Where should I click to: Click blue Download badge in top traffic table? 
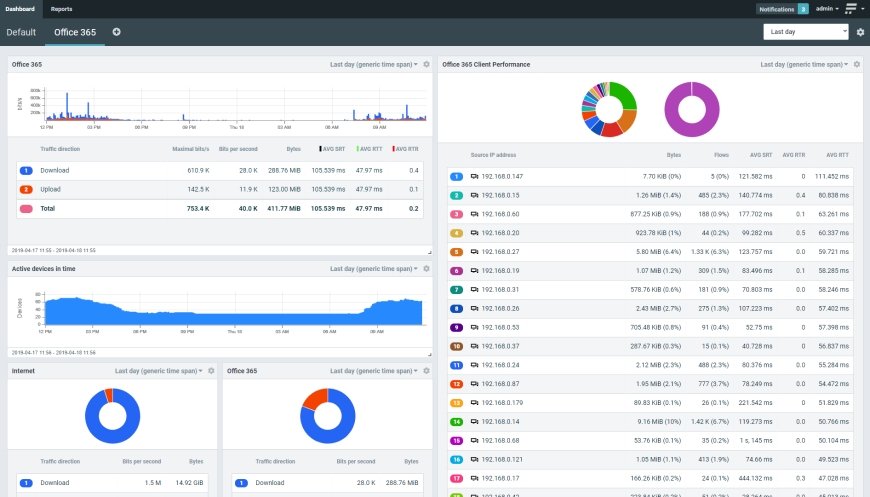pos(26,170)
